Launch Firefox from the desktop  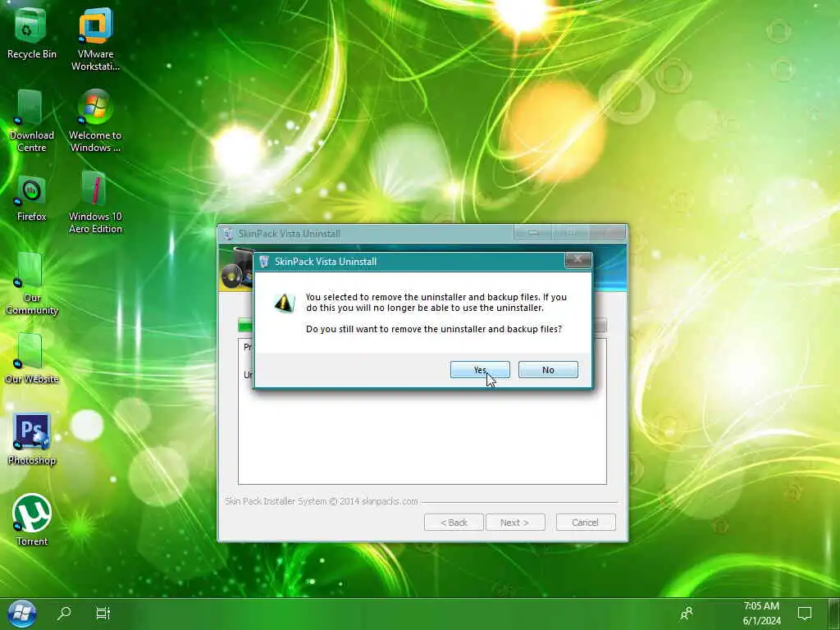point(31,197)
